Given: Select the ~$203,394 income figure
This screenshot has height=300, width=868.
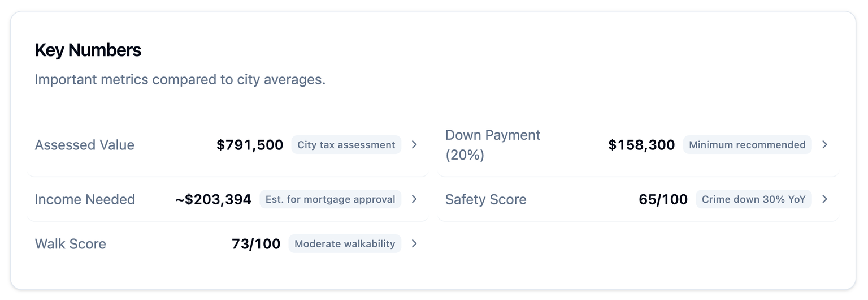Looking at the screenshot, I should click(x=213, y=199).
